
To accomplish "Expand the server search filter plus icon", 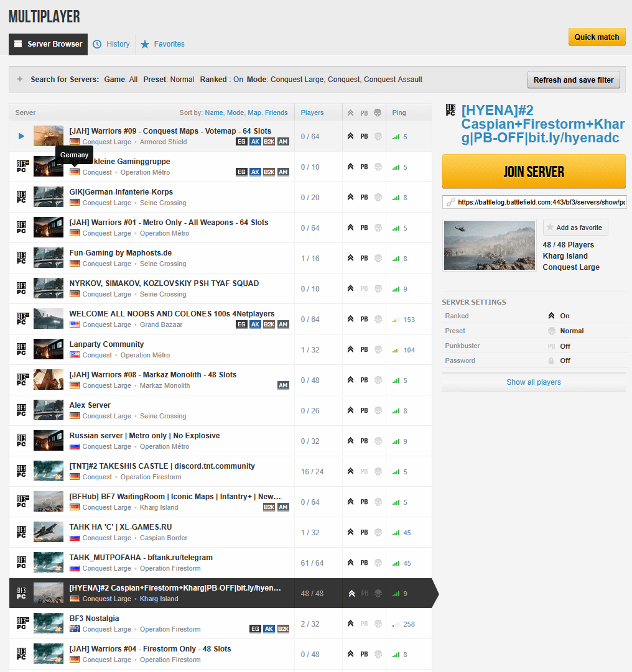I will [x=20, y=80].
